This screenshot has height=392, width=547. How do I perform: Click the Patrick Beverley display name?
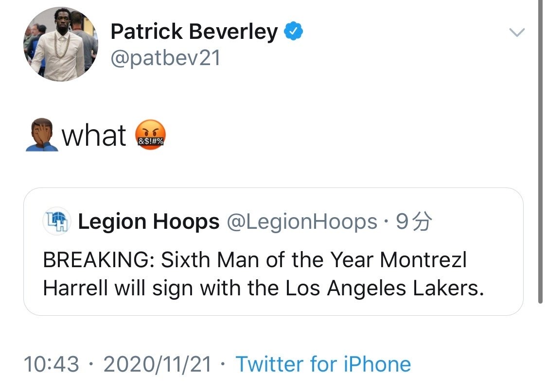click(194, 32)
